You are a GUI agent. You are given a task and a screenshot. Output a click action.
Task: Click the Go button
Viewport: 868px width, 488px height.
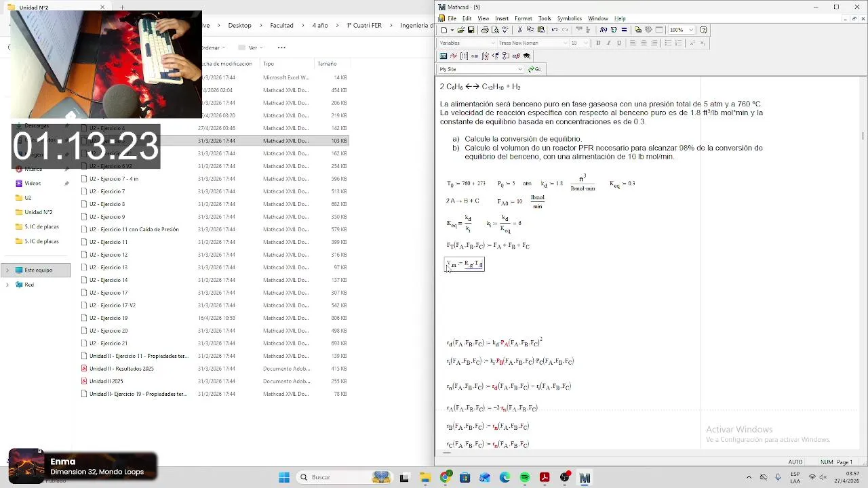click(534, 69)
